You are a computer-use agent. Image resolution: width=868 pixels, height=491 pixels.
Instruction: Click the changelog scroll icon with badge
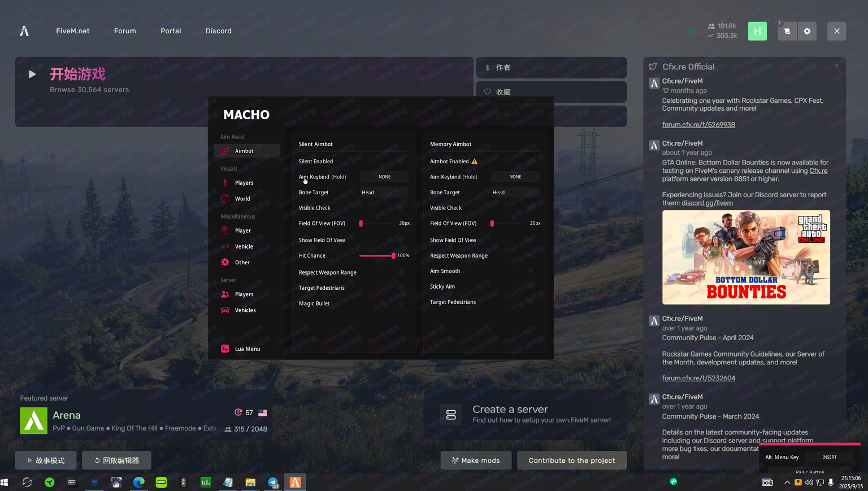[x=787, y=31]
